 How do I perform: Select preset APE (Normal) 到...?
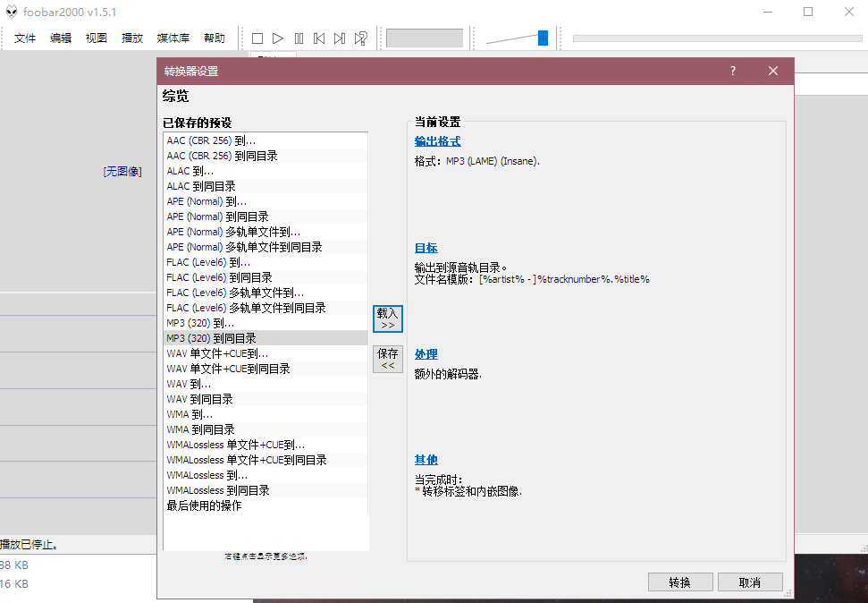[265, 201]
